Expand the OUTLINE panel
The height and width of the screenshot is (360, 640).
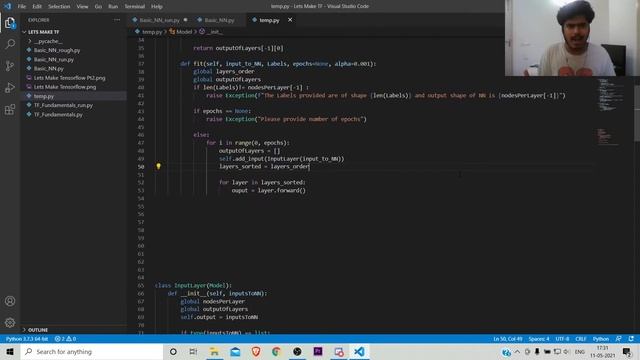(x=38, y=330)
